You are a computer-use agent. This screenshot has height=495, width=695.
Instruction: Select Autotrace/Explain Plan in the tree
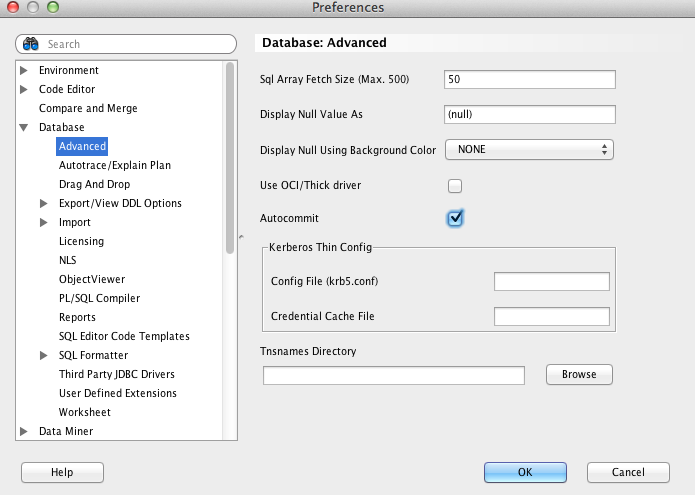click(x=115, y=166)
